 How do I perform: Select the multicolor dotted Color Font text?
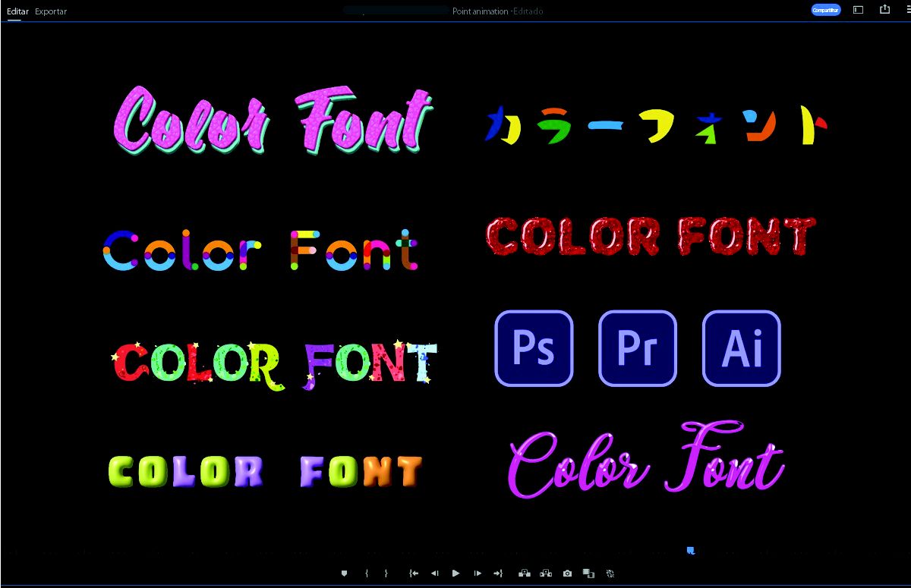click(260, 250)
